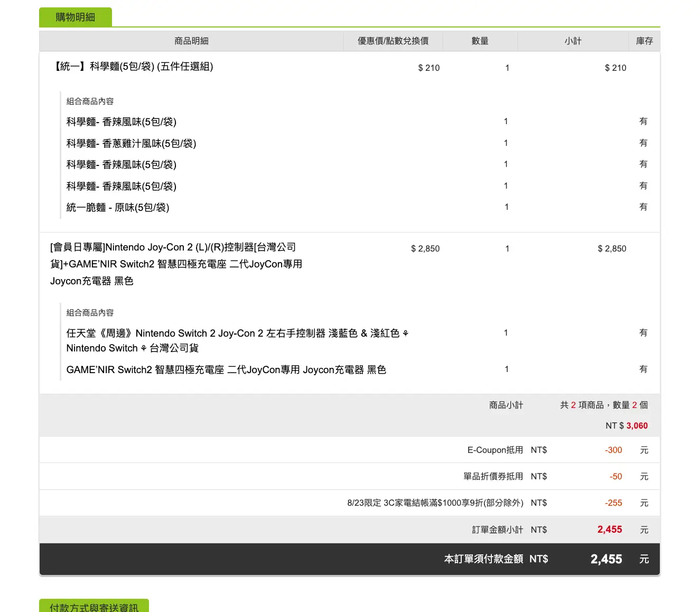This screenshot has height=612, width=700.
Task: Click the $ 210 amount in 小計 column
Action: tap(615, 68)
